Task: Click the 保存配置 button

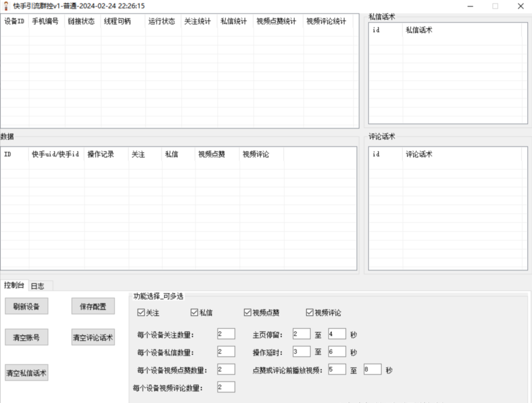Action: pyautogui.click(x=93, y=306)
